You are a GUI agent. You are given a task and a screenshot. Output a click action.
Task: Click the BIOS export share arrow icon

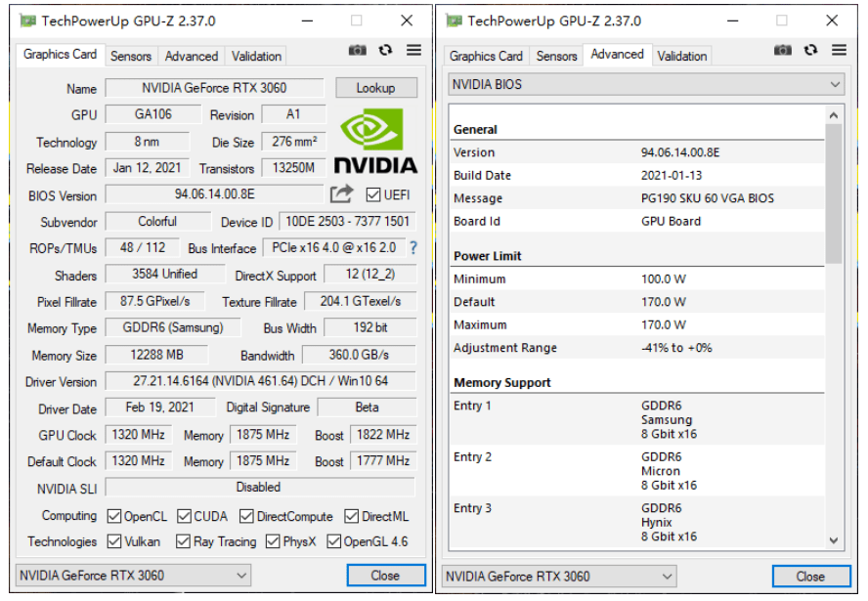tap(341, 194)
